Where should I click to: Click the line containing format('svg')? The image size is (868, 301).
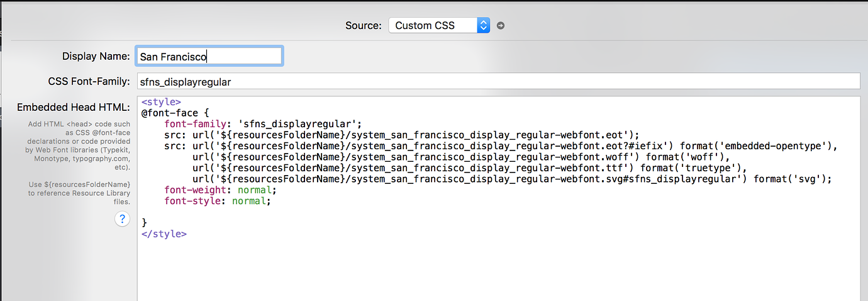(x=513, y=179)
